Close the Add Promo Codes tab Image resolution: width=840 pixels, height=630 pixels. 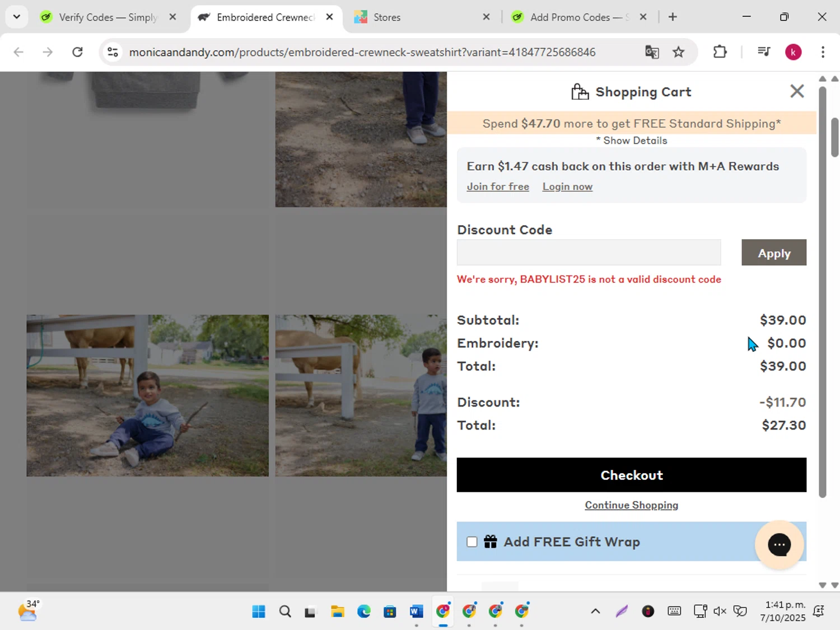643,17
